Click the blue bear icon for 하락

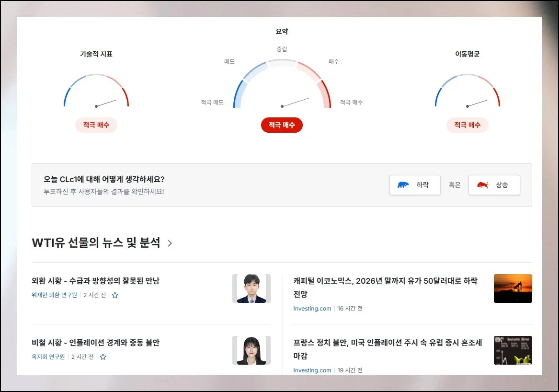pyautogui.click(x=403, y=185)
